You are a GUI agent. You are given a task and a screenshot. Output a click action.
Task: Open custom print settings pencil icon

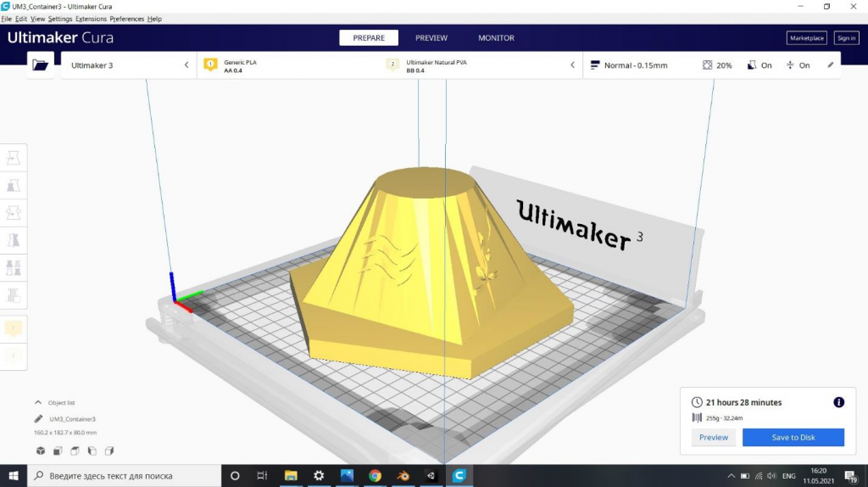coord(831,64)
